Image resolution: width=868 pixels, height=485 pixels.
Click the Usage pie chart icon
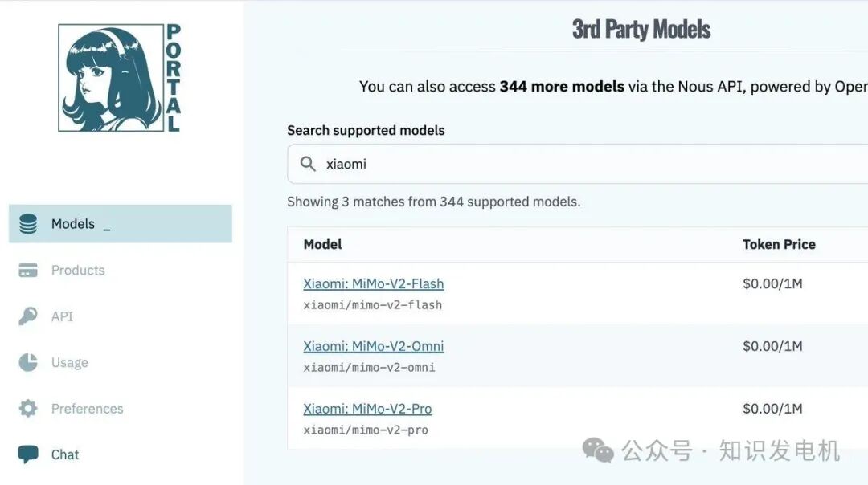tap(28, 362)
